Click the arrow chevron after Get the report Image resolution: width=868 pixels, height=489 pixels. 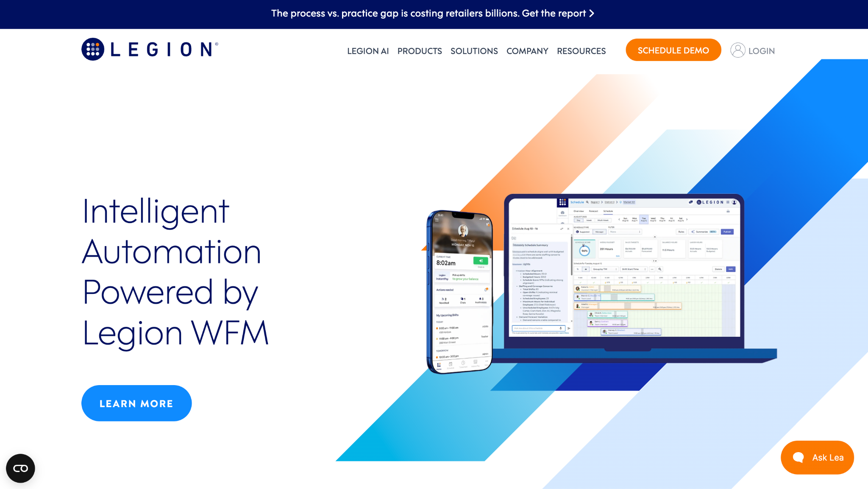pyautogui.click(x=592, y=14)
